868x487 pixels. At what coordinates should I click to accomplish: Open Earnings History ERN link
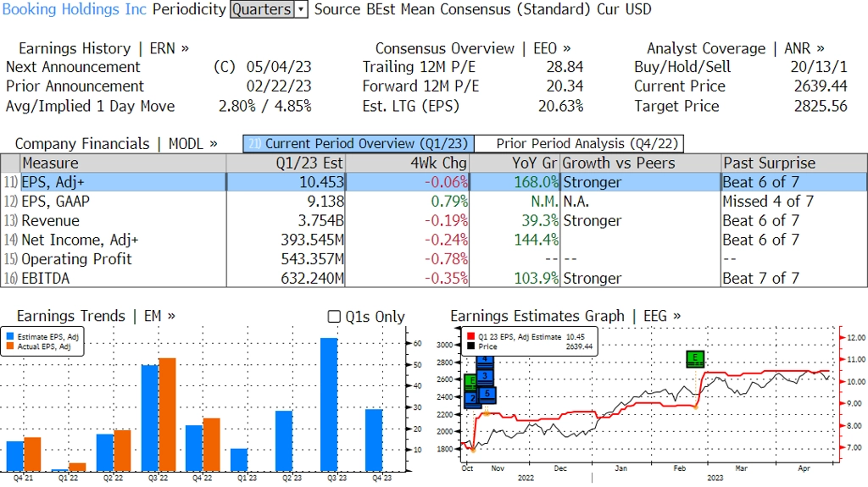tap(103, 49)
